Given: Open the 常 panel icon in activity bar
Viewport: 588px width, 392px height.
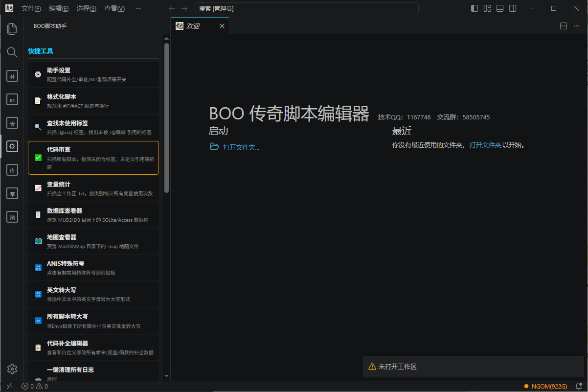Looking at the screenshot, I should point(12,193).
